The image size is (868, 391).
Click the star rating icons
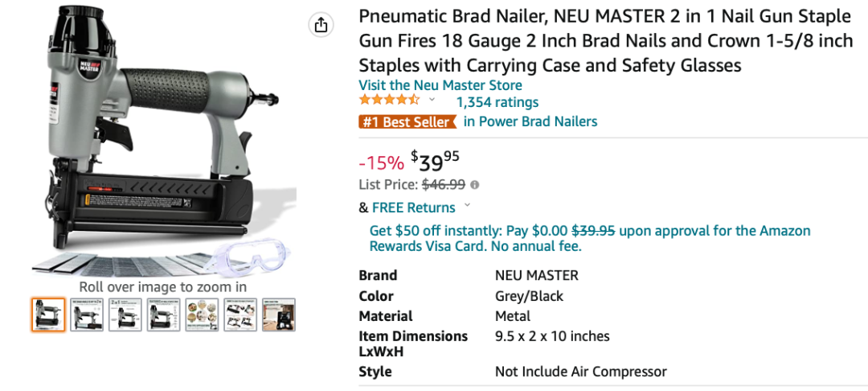[x=389, y=101]
